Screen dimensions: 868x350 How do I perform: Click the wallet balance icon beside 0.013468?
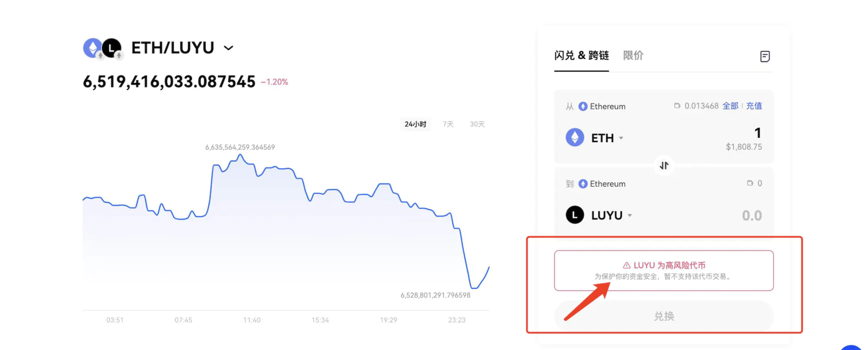(677, 106)
